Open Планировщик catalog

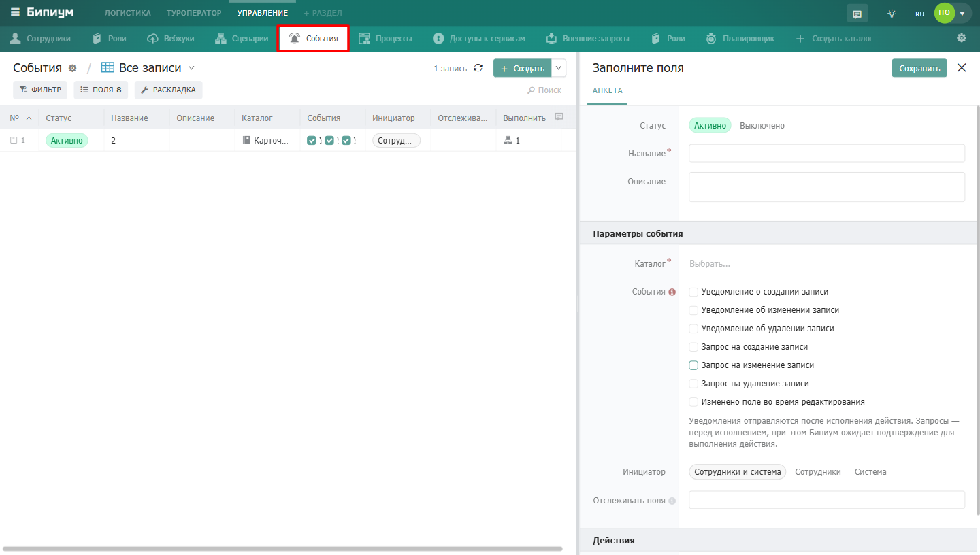(740, 39)
